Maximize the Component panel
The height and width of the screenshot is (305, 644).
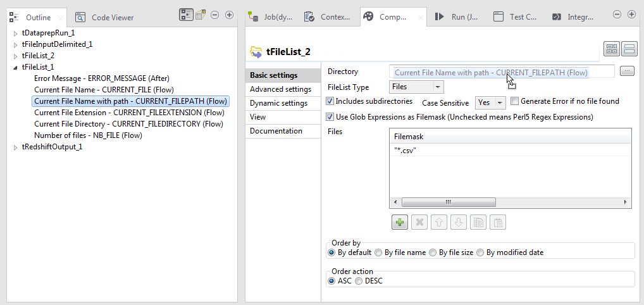coord(631,15)
